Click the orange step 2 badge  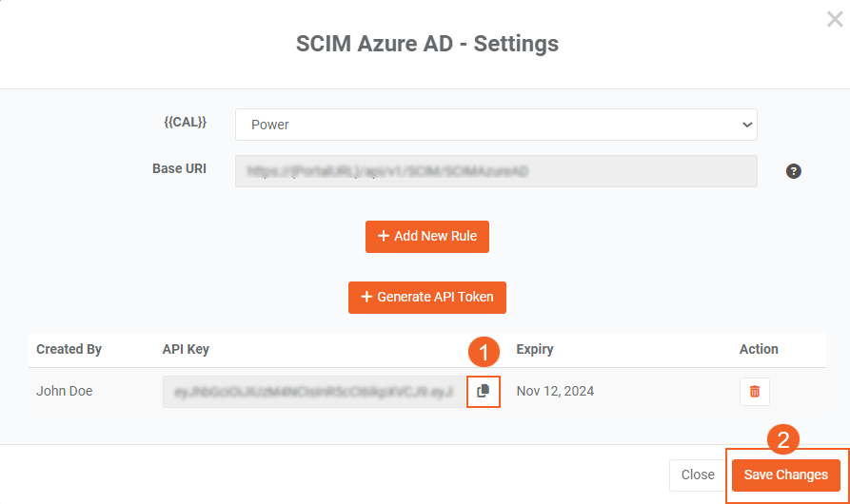point(783,440)
